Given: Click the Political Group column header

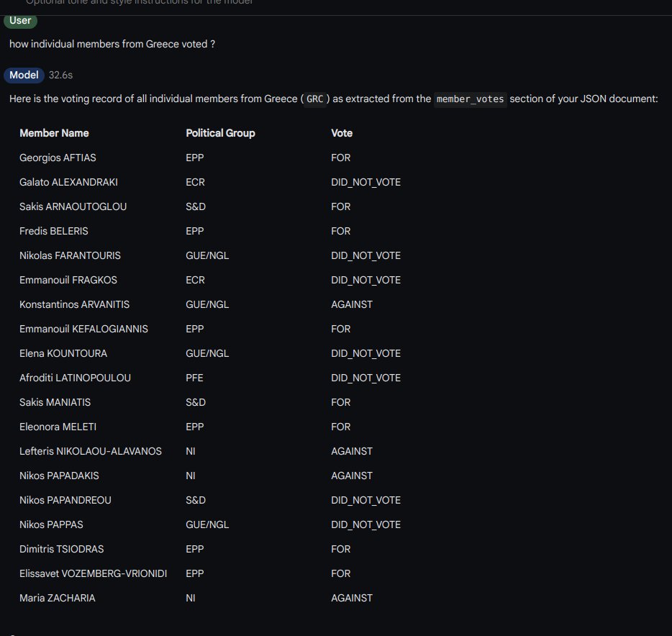Looking at the screenshot, I should pos(220,133).
